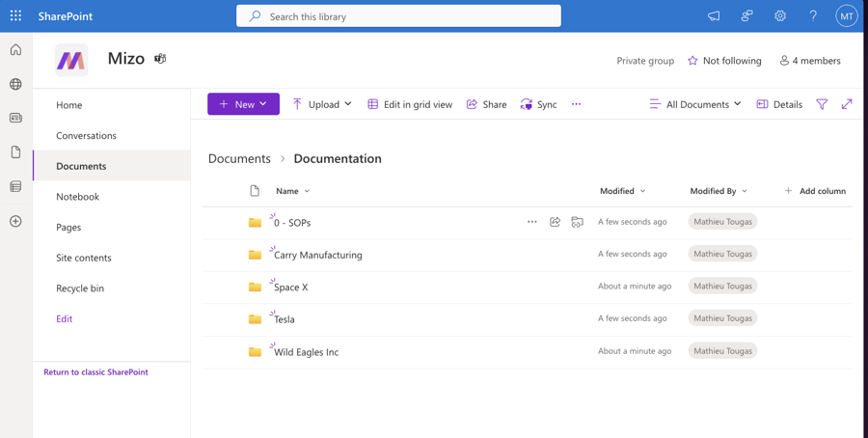This screenshot has height=438, width=868.
Task: Open Conversations in the site navigation
Action: click(x=87, y=136)
